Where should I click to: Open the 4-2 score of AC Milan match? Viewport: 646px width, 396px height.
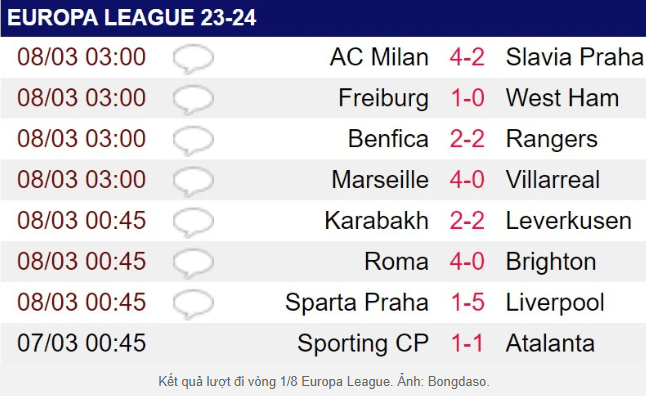point(467,57)
